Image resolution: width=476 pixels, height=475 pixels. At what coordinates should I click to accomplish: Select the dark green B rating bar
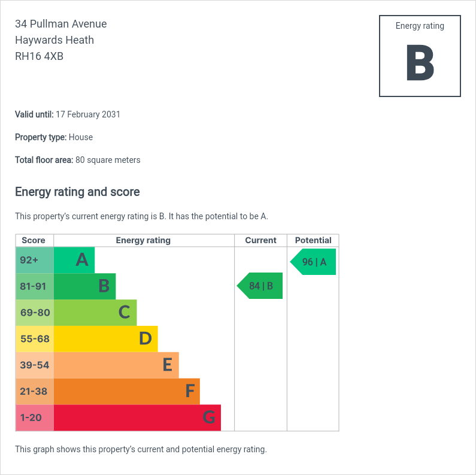click(x=84, y=286)
